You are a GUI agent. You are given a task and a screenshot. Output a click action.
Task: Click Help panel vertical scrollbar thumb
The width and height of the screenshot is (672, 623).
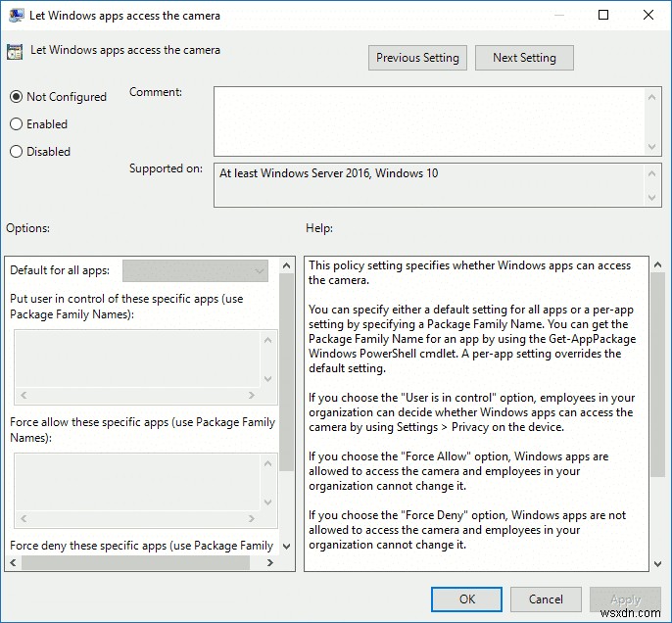point(658,374)
